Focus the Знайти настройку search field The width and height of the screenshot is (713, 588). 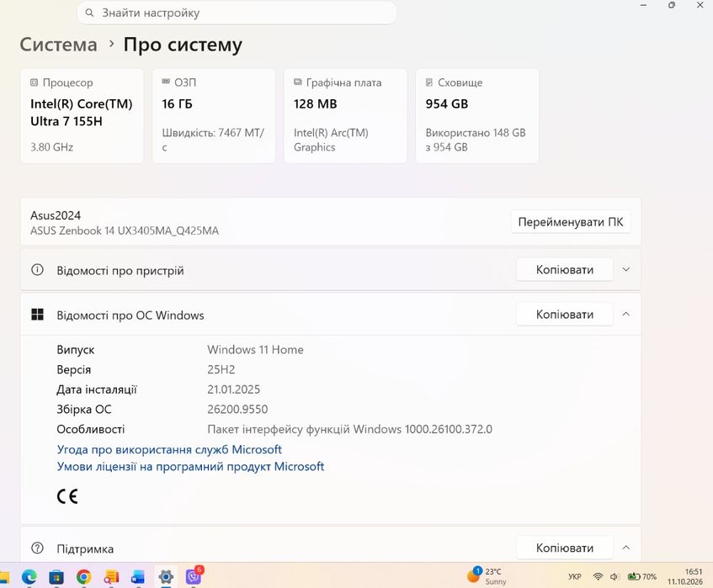(x=237, y=13)
